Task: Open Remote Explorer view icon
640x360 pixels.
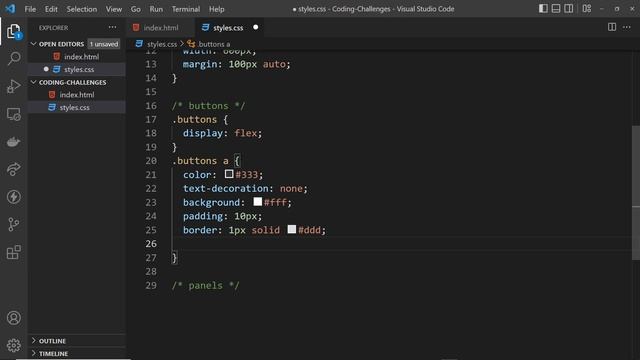Action: 13,114
